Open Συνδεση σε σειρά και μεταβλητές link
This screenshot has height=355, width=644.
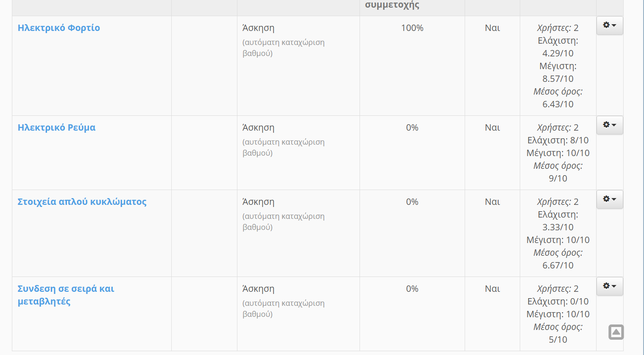coord(66,295)
